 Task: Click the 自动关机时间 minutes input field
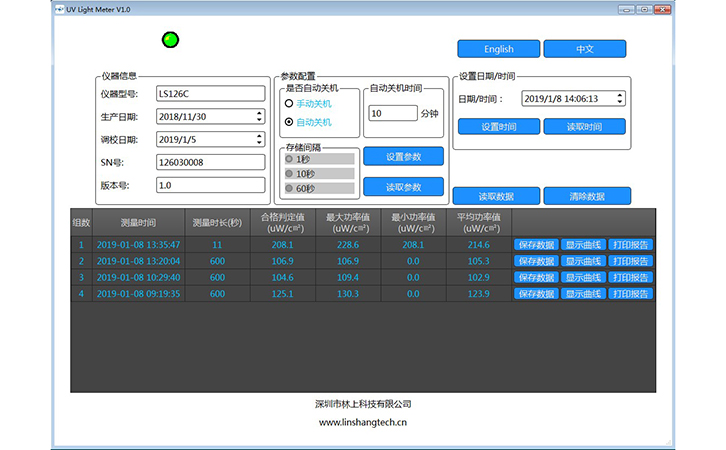pos(392,114)
